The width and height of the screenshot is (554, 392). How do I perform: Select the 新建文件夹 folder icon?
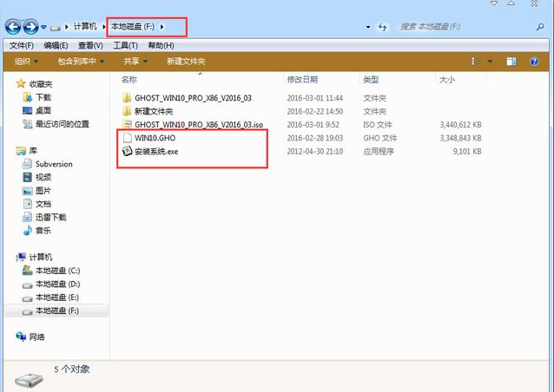coord(127,111)
